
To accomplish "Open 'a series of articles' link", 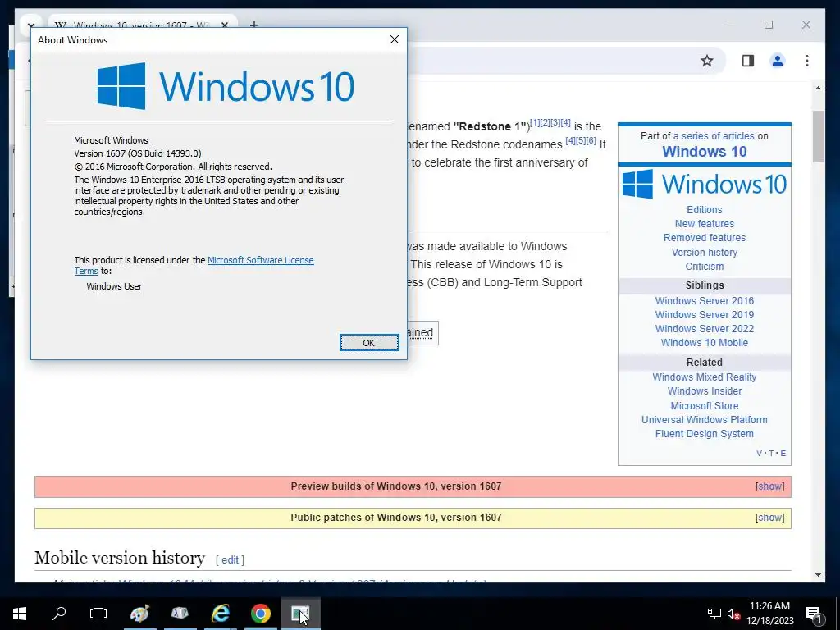I will (714, 136).
